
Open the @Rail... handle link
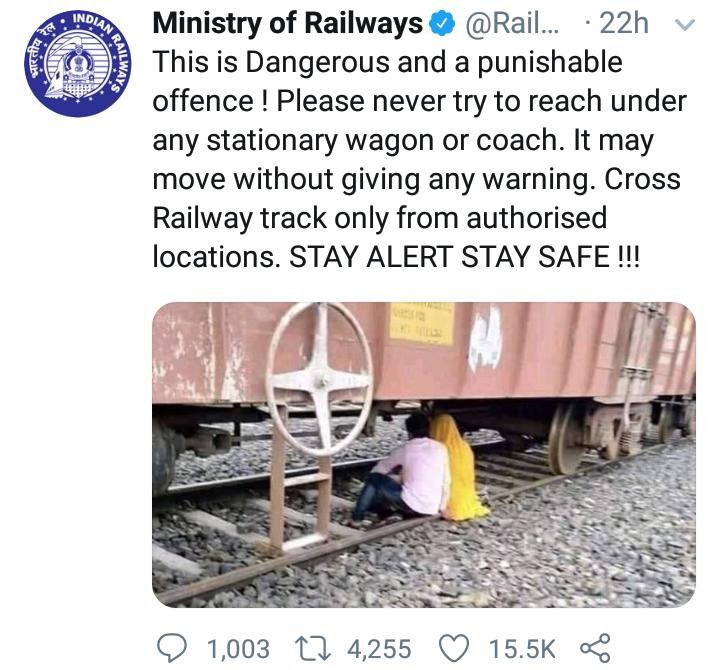coord(513,23)
